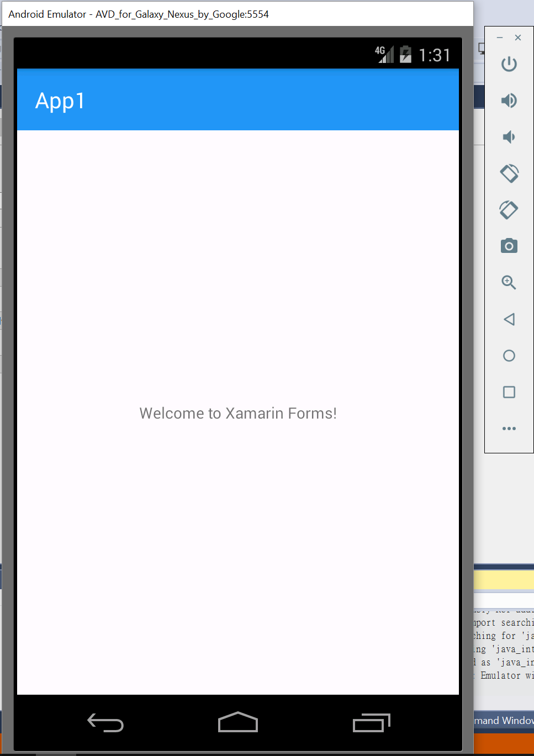Tap the Welcome to Xamarin Forms! label
Screen dimensions: 534x756
pos(238,413)
